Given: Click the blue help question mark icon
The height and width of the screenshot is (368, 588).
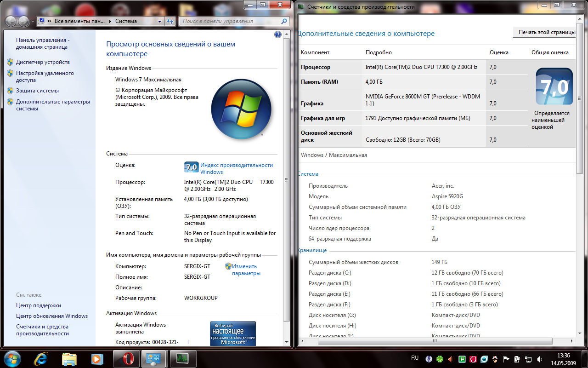Looking at the screenshot, I should click(x=277, y=34).
